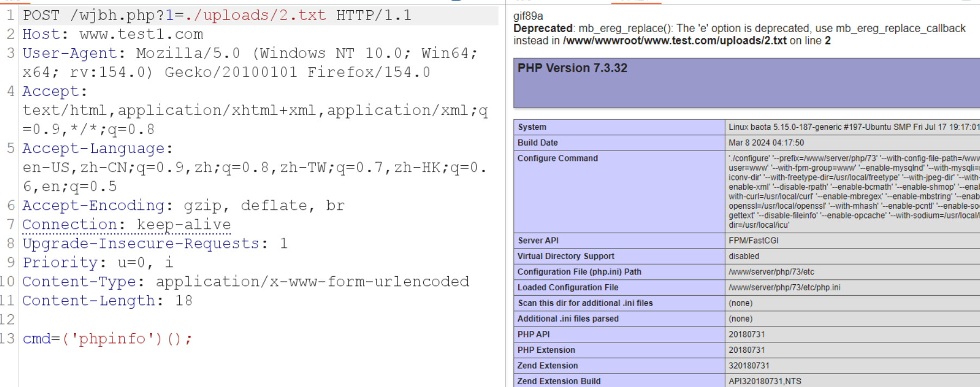The height and width of the screenshot is (387, 980).
Task: Select the Host header line www.test1.com
Action: [112, 34]
